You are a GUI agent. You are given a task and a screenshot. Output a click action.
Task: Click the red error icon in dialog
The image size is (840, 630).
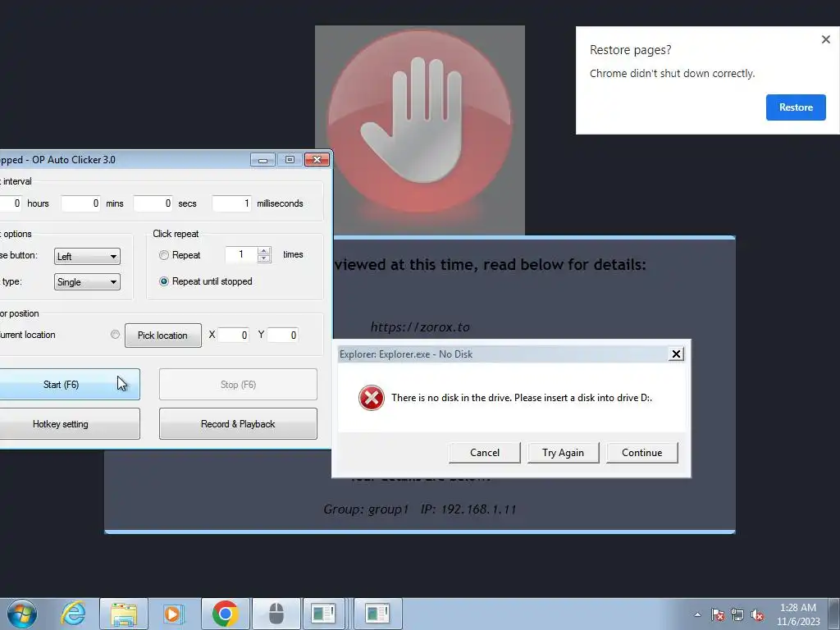372,398
